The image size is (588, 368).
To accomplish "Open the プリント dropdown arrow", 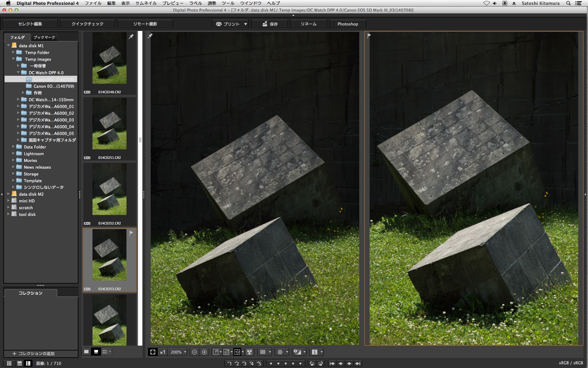I will pyautogui.click(x=246, y=24).
